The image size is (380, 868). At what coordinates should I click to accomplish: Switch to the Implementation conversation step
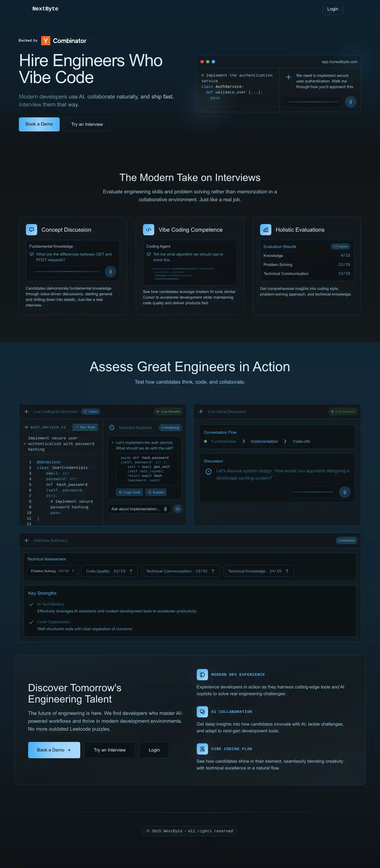(264, 441)
